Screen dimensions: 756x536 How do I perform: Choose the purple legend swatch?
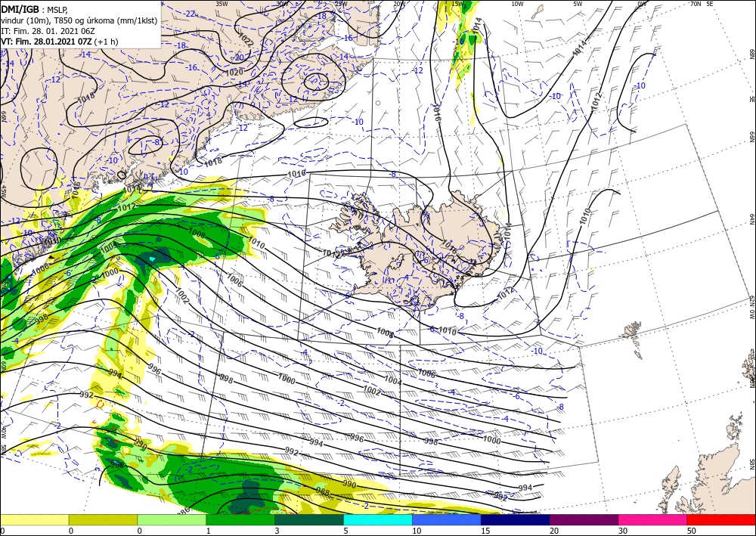584,519
